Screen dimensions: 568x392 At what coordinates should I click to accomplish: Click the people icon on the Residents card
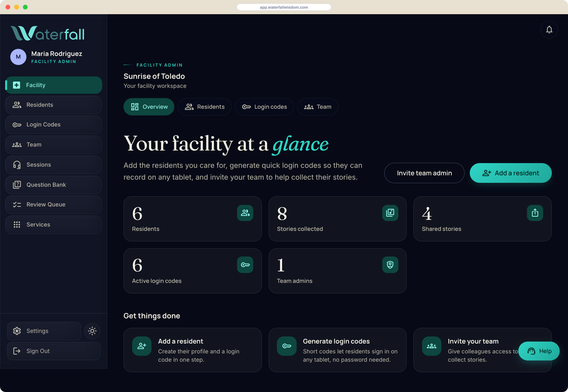pyautogui.click(x=245, y=213)
